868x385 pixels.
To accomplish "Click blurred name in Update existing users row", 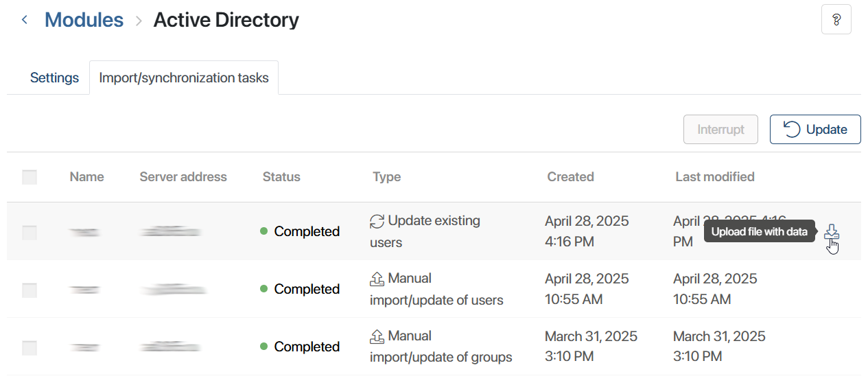I will coord(84,233).
